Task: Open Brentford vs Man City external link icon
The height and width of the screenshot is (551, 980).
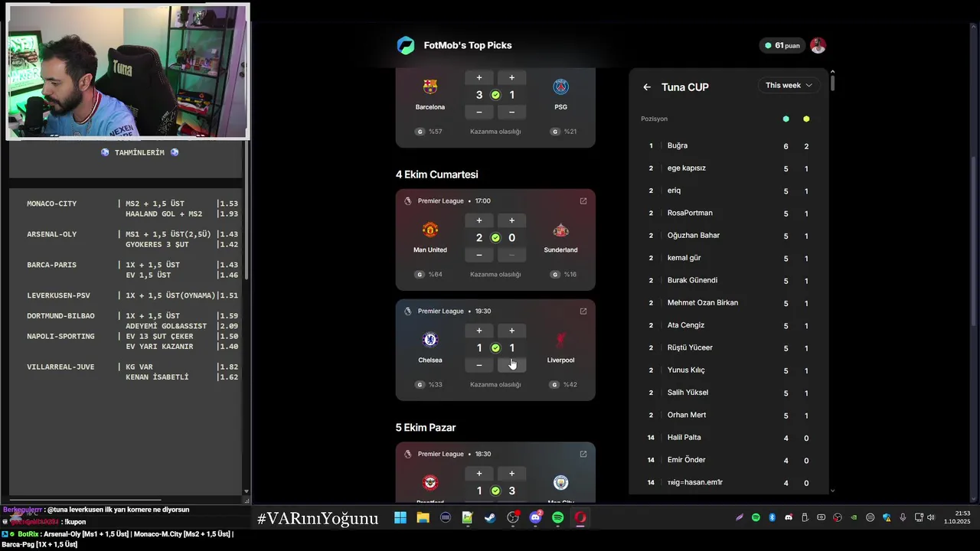Action: tap(583, 454)
